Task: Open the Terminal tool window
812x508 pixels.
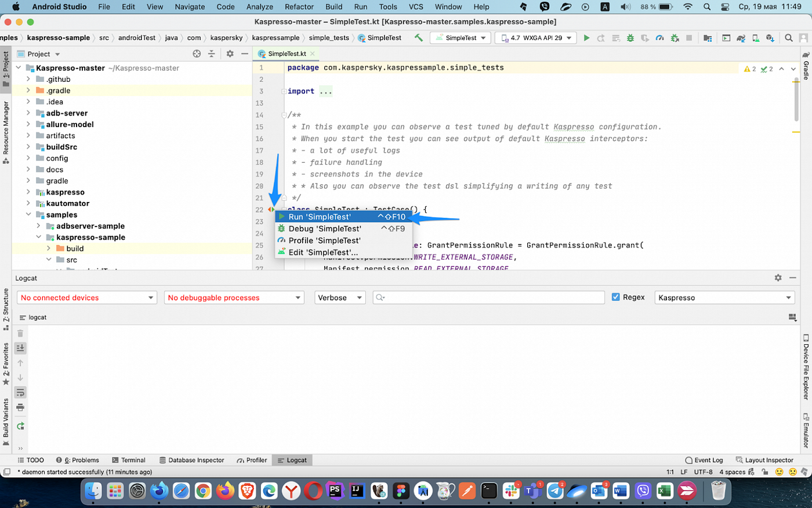Action: click(x=129, y=460)
